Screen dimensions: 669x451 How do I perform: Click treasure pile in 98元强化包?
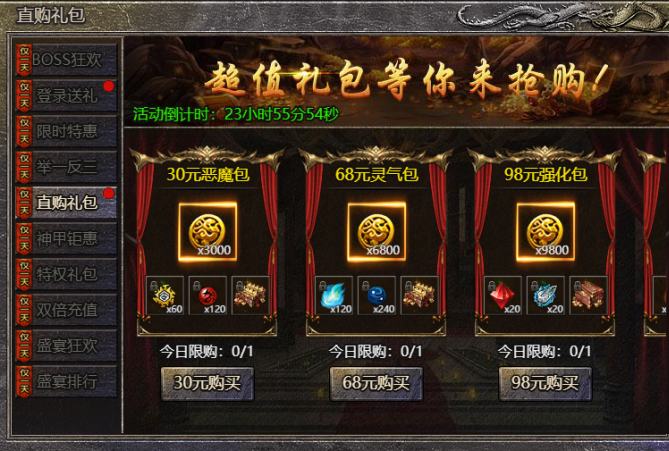click(x=588, y=295)
